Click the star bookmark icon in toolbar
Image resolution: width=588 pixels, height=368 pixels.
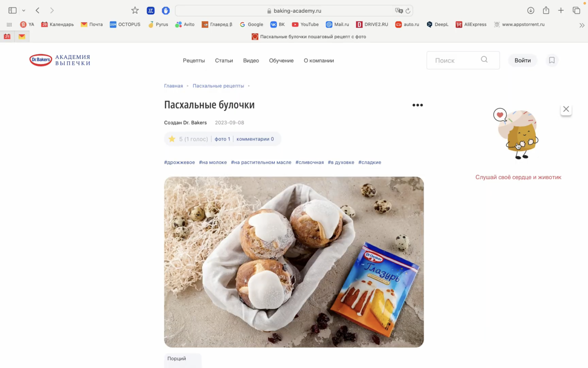(x=135, y=11)
